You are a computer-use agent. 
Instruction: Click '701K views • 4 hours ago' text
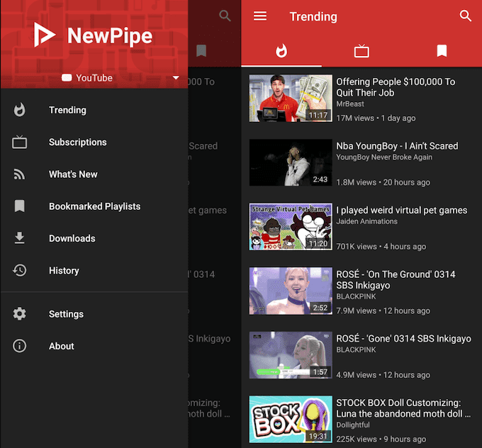[x=381, y=247]
